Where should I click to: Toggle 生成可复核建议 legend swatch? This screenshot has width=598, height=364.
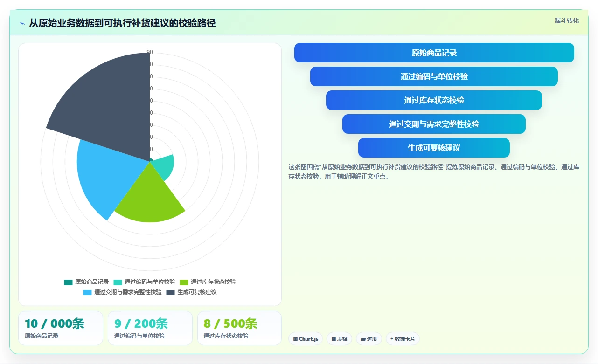tap(171, 292)
